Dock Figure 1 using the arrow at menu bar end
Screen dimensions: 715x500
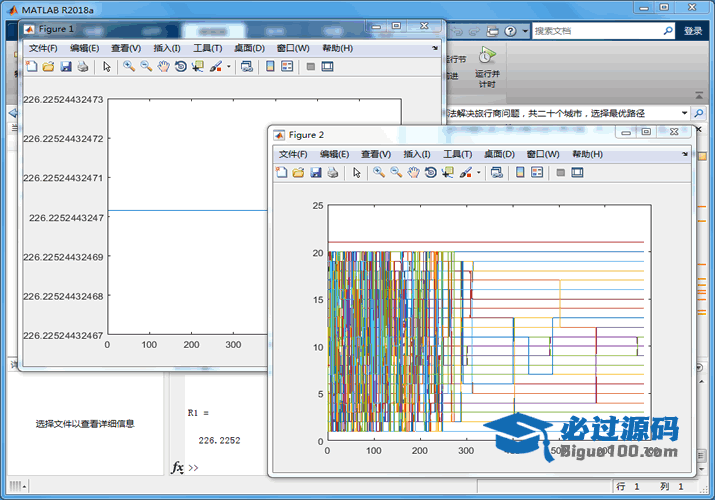(435, 48)
